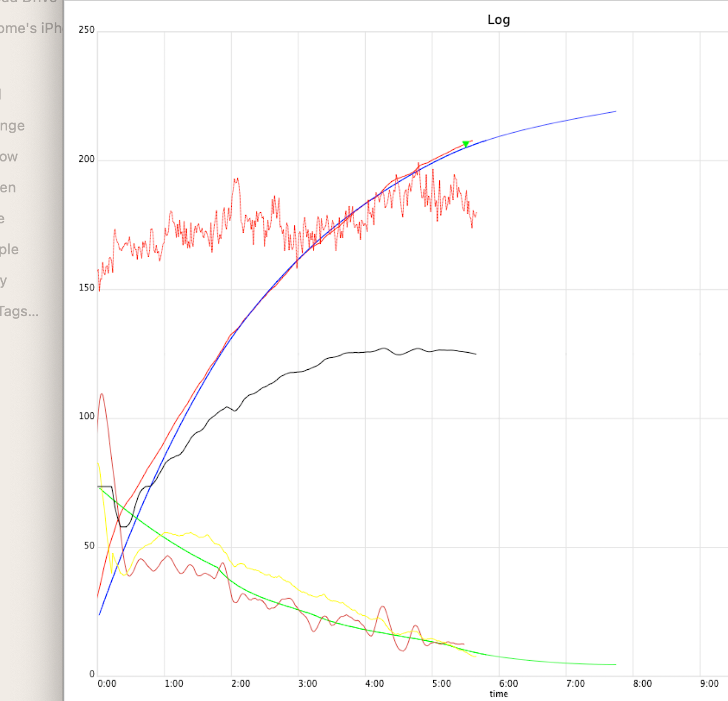The height and width of the screenshot is (701, 728).
Task: Click the 5:00 tick on the time axis
Action: [441, 684]
